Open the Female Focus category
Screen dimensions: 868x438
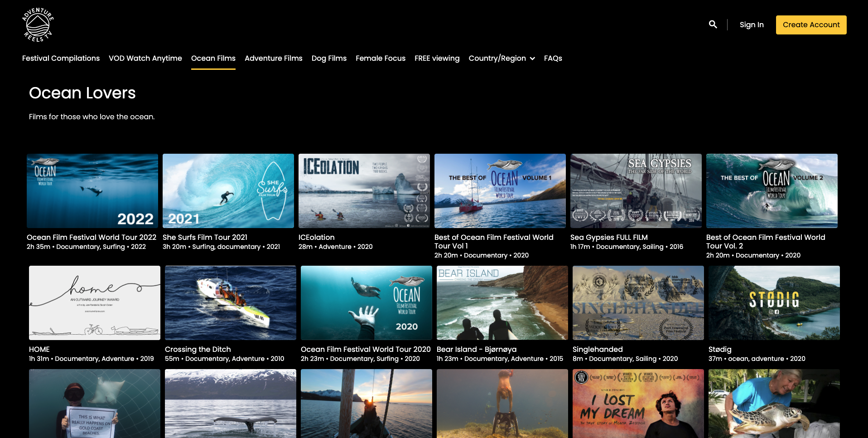pos(380,58)
